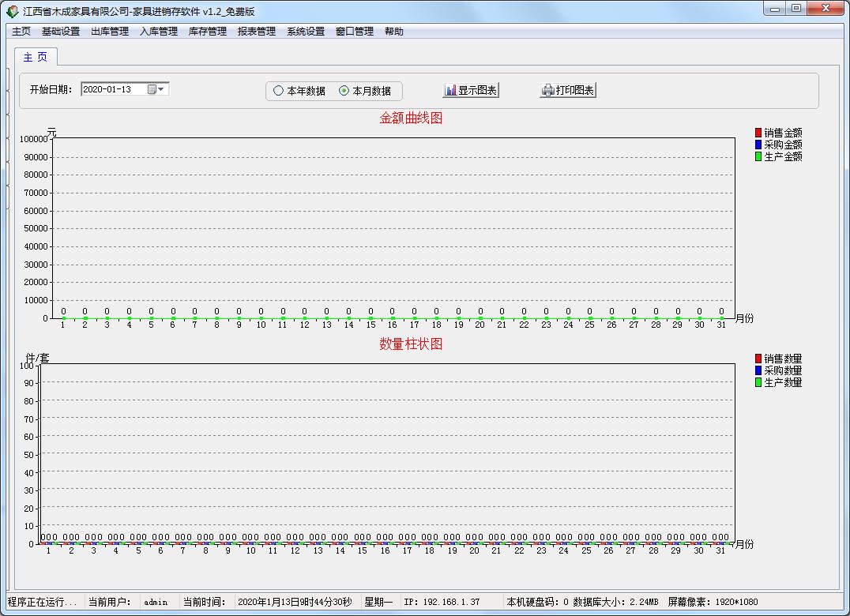Click the 屏幕像素: 1920*1080 status entry

click(x=713, y=602)
